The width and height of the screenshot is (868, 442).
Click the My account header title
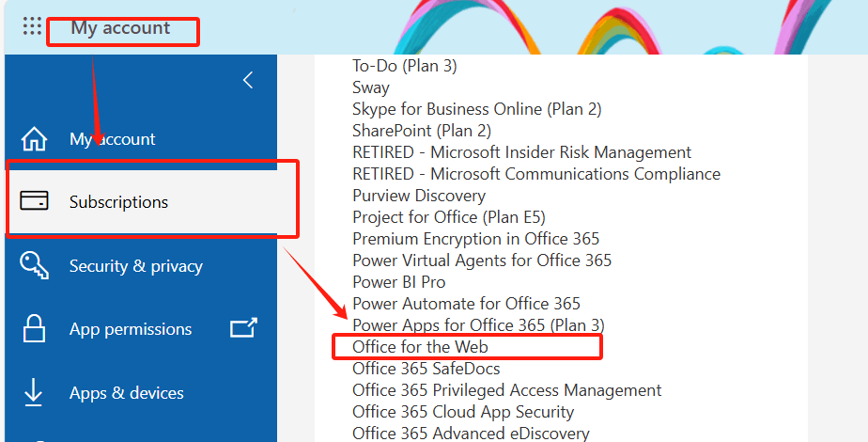click(x=120, y=27)
